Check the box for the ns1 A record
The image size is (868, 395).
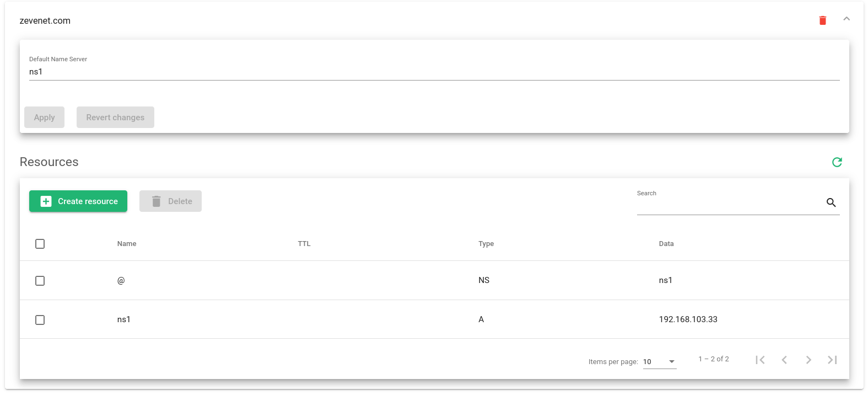tap(40, 320)
